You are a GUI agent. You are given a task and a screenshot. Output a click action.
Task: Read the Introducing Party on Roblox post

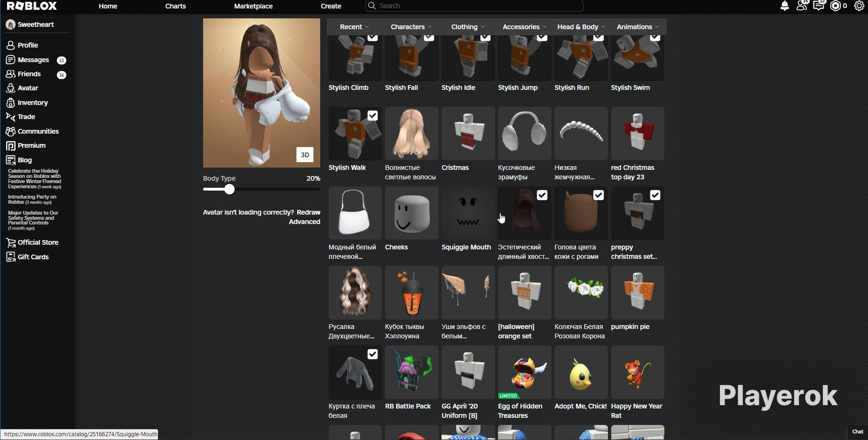[x=32, y=200]
